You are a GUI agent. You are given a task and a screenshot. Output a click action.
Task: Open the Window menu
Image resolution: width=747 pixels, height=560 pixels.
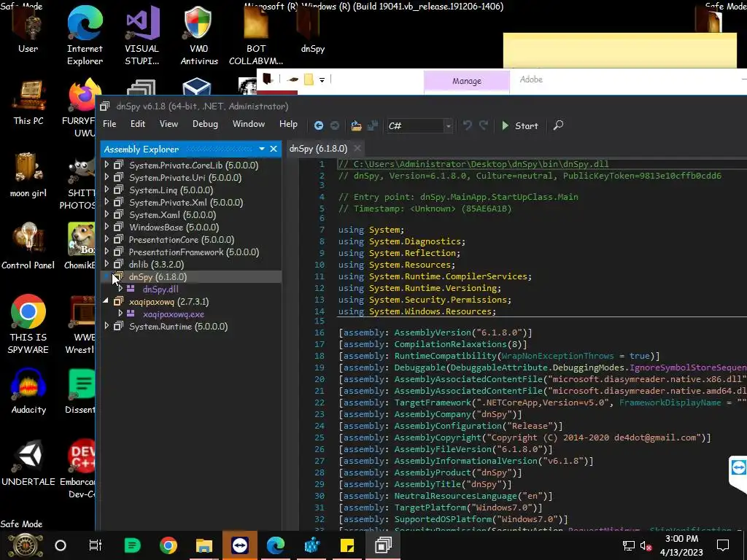(x=249, y=124)
